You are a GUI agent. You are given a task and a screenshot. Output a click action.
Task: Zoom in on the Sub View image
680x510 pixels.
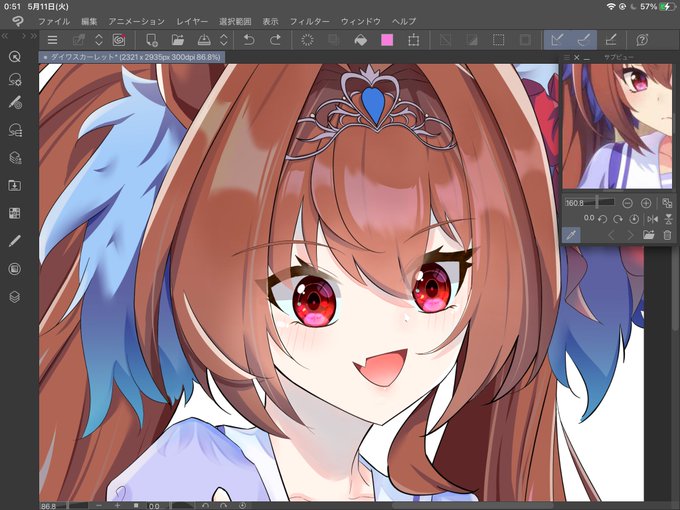point(646,203)
